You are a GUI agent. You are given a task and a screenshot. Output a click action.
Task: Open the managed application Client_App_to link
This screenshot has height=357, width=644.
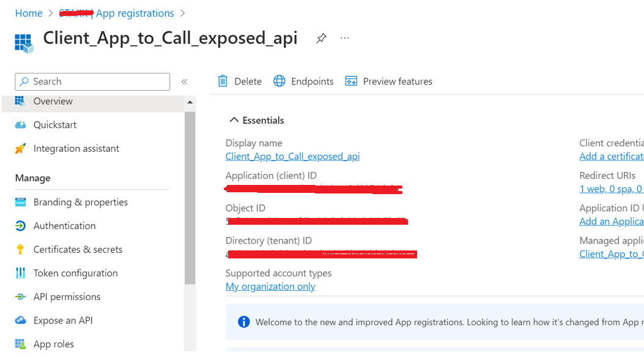click(612, 254)
